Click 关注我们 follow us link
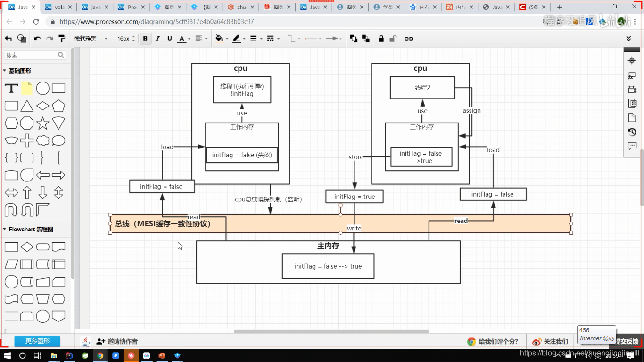Screen dimensions: 644x362 [550, 341]
